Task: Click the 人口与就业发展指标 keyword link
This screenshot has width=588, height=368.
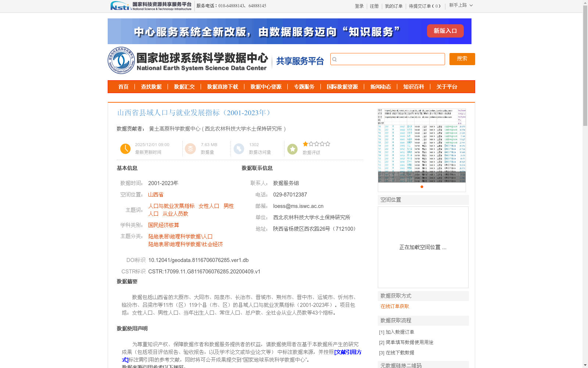Action: click(171, 206)
